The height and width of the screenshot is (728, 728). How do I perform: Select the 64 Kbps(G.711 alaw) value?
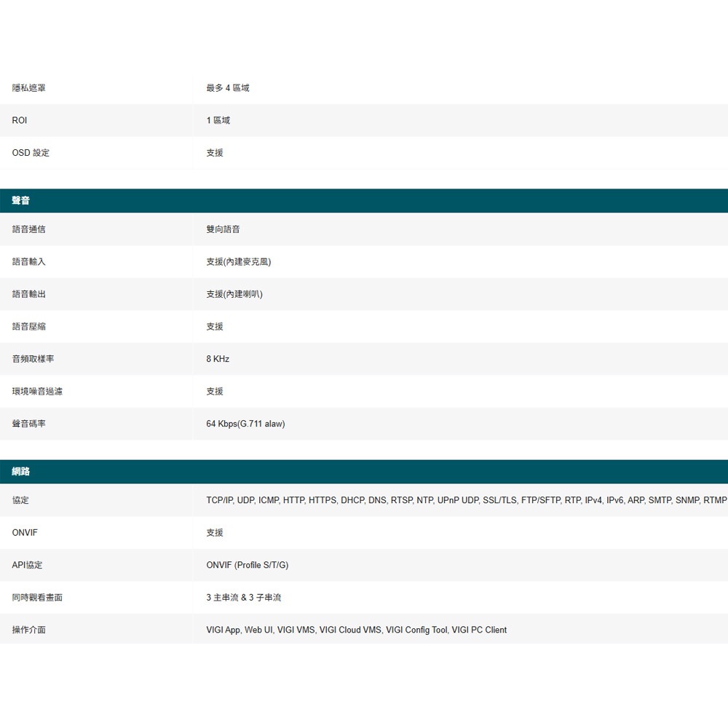coord(245,424)
